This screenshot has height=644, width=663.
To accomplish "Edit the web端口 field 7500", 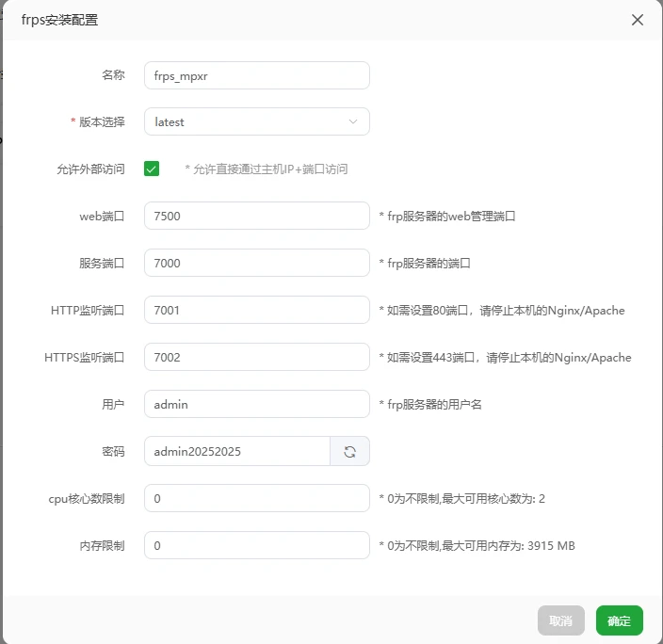I will coord(257,216).
